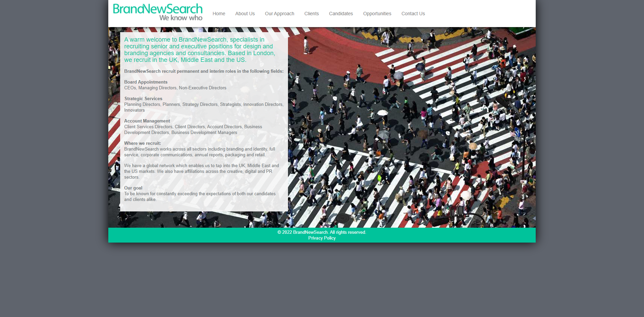
Task: Follow the Privacy Policy footer link
Action: coord(322,238)
